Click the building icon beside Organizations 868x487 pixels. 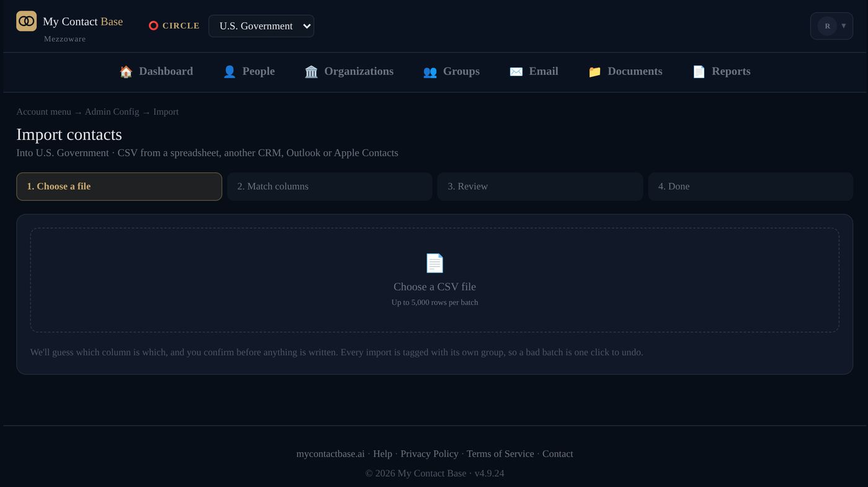[311, 72]
